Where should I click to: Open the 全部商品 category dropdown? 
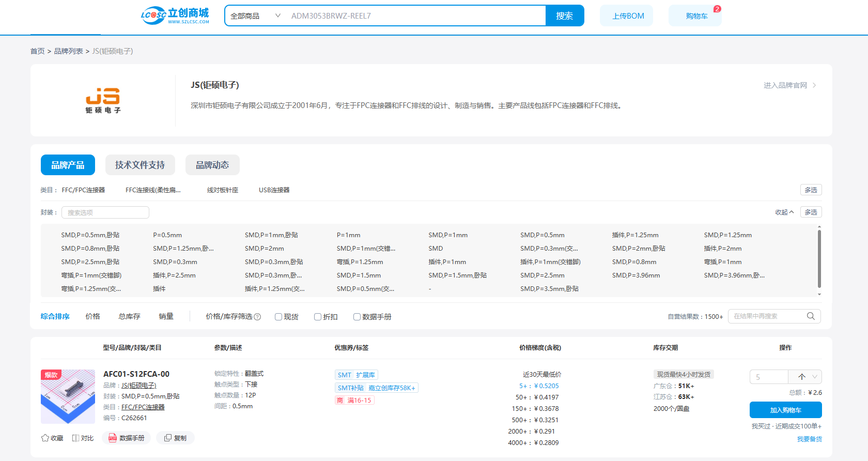point(256,16)
